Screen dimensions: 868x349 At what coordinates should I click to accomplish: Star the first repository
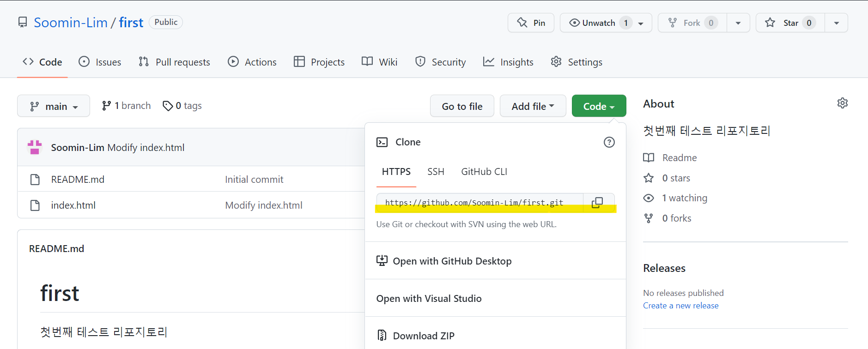point(790,23)
